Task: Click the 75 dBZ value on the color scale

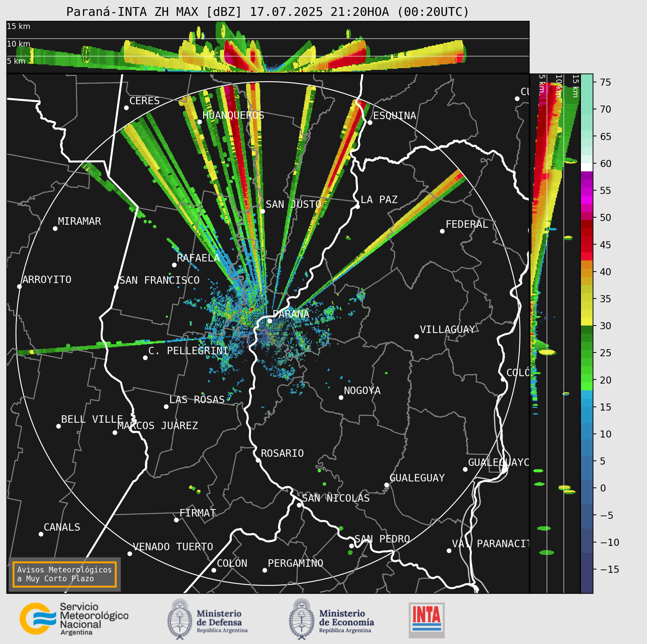Action: click(x=605, y=82)
